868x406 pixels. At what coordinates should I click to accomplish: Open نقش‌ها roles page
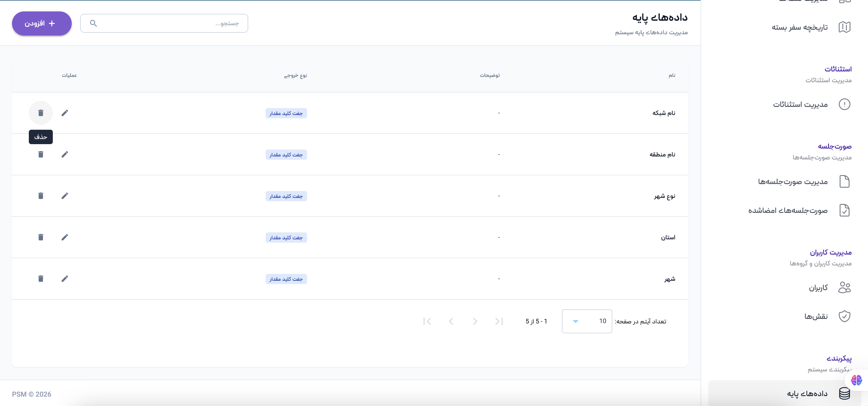(816, 316)
